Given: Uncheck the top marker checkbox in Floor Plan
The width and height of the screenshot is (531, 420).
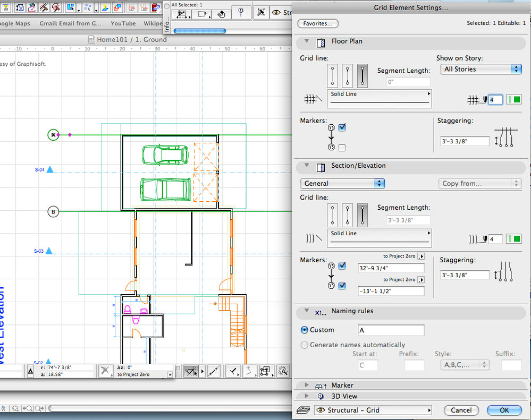Looking at the screenshot, I should click(342, 127).
